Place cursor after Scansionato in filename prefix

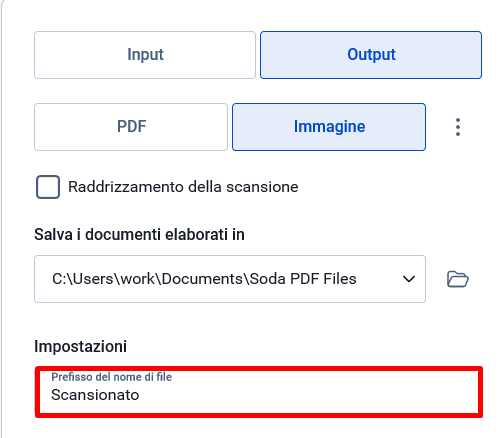pyautogui.click(x=141, y=395)
